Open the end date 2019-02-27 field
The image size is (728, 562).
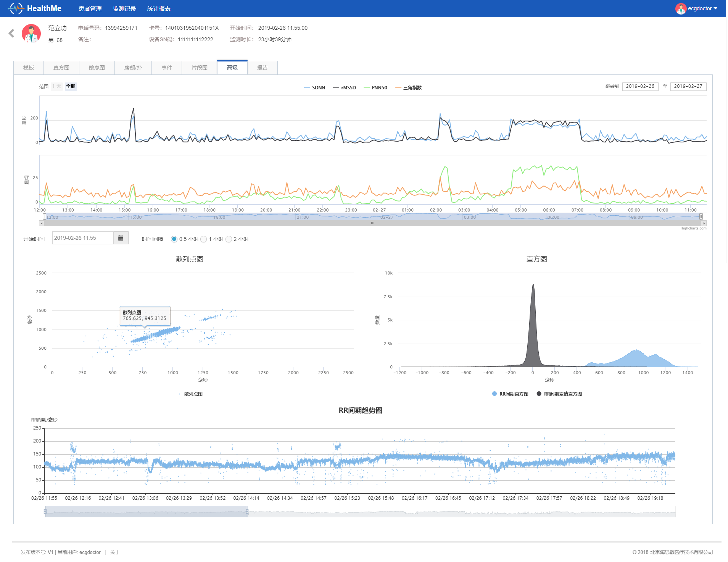click(x=688, y=87)
